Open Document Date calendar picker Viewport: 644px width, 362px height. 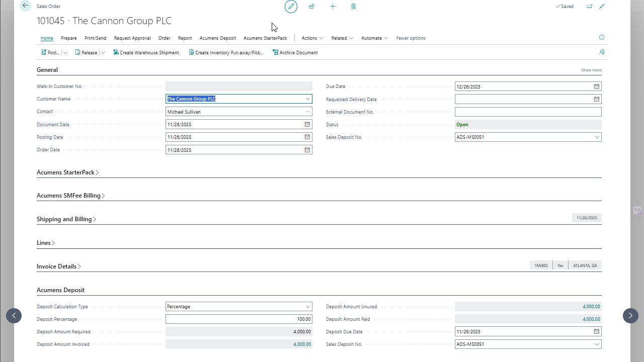307,124
